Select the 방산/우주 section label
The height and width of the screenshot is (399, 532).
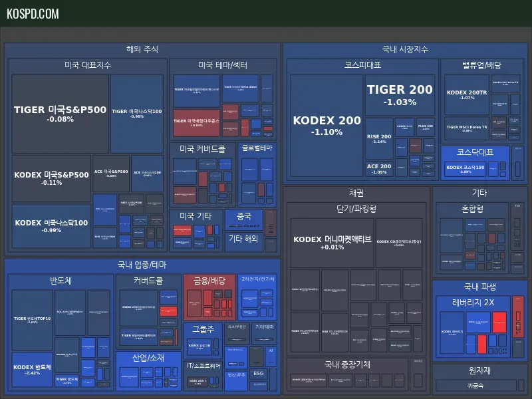[x=236, y=374]
